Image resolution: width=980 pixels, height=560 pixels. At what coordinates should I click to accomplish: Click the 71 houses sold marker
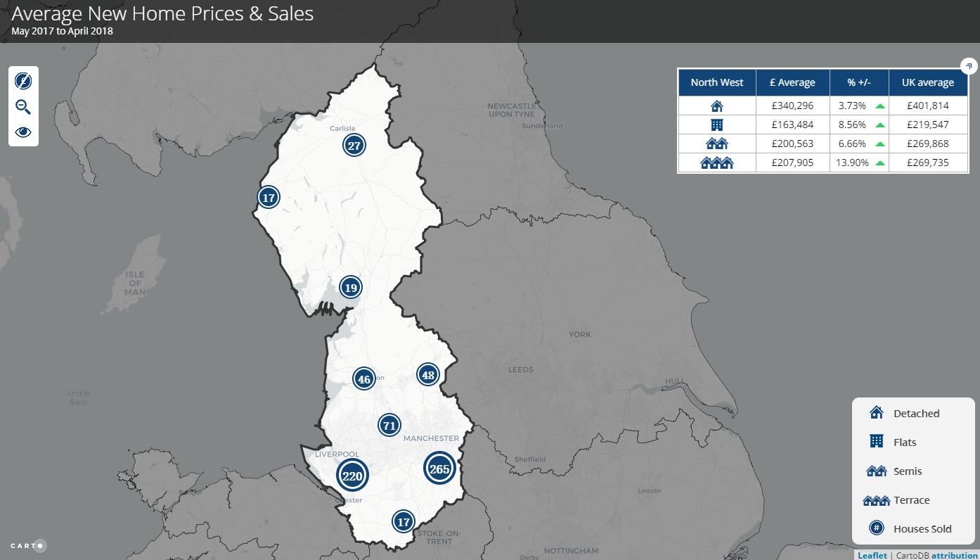tap(389, 425)
